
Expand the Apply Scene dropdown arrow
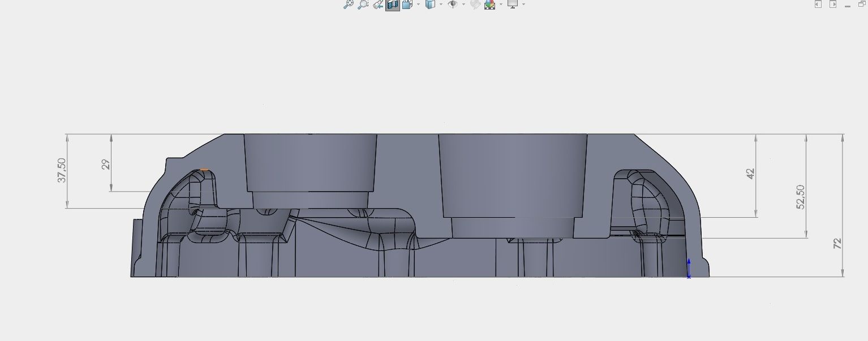pos(501,5)
